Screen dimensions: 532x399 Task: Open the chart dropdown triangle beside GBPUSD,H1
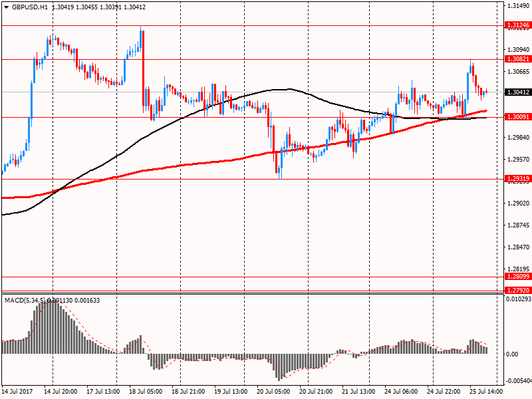[6, 7]
